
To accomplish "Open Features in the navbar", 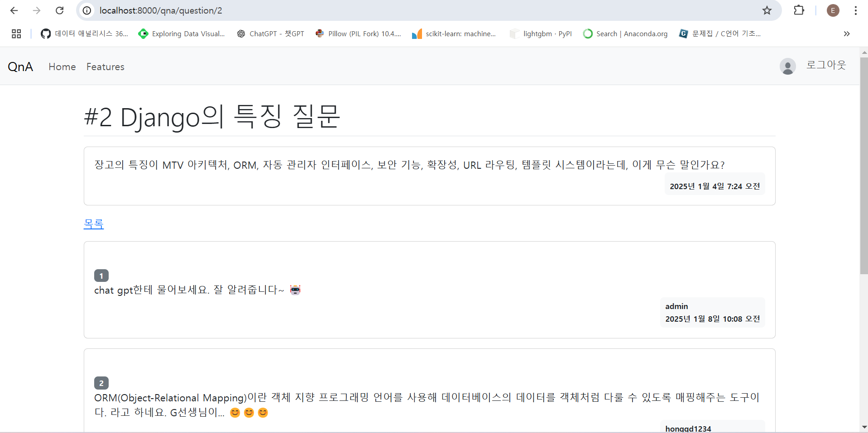I will [106, 67].
